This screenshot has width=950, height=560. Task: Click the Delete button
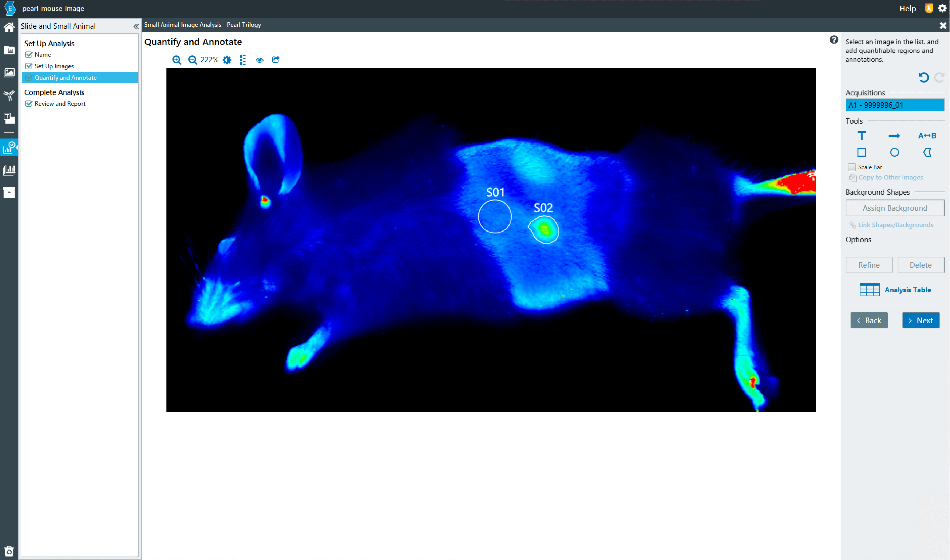click(x=921, y=265)
